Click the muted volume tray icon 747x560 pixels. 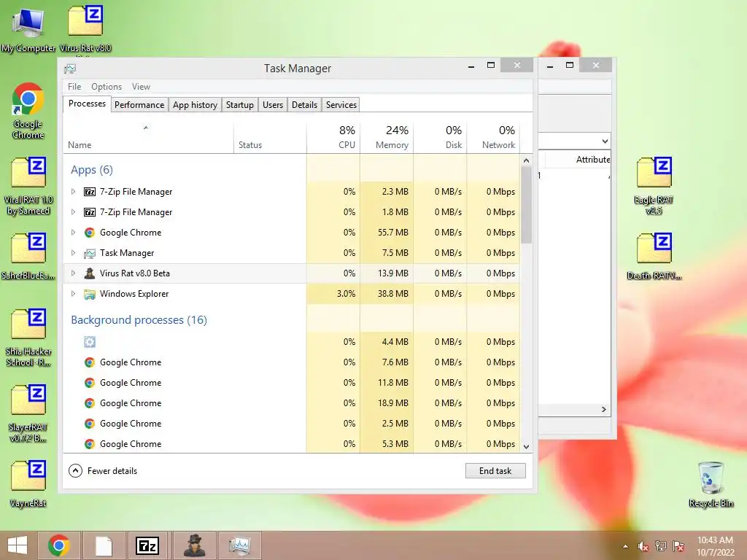(643, 546)
